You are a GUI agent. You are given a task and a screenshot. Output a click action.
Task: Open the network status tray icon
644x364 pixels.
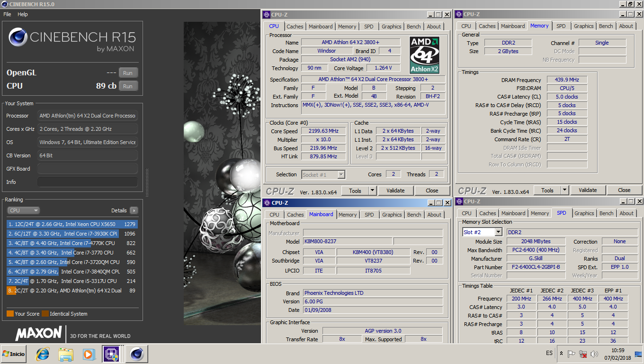pos(583,354)
